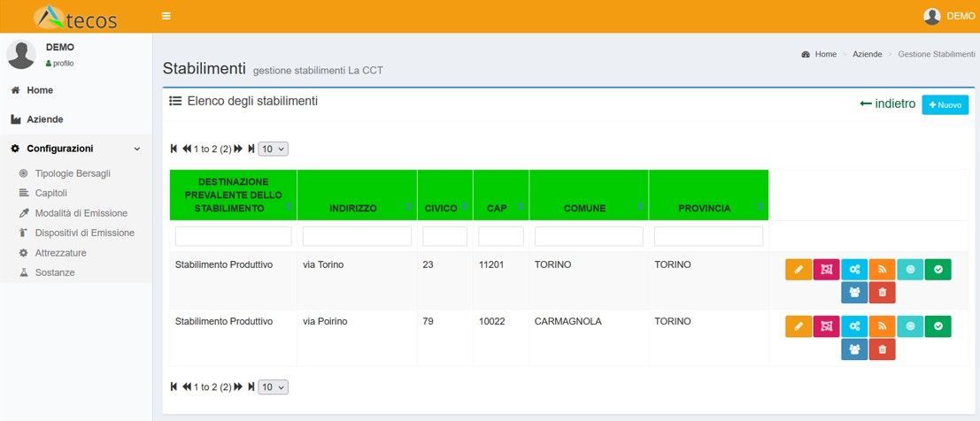Viewport: 980px width, 421px height.
Task: Open the DEMO user menu at top right
Action: pyautogui.click(x=949, y=16)
